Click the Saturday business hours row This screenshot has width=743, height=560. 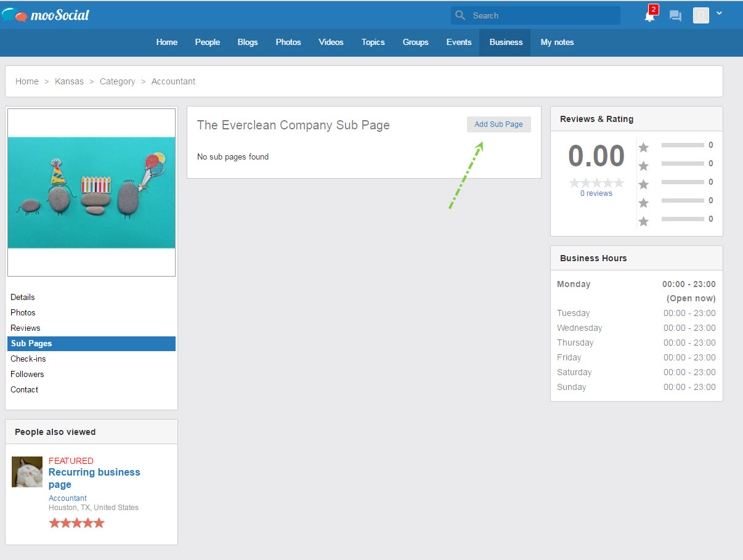[x=636, y=372]
